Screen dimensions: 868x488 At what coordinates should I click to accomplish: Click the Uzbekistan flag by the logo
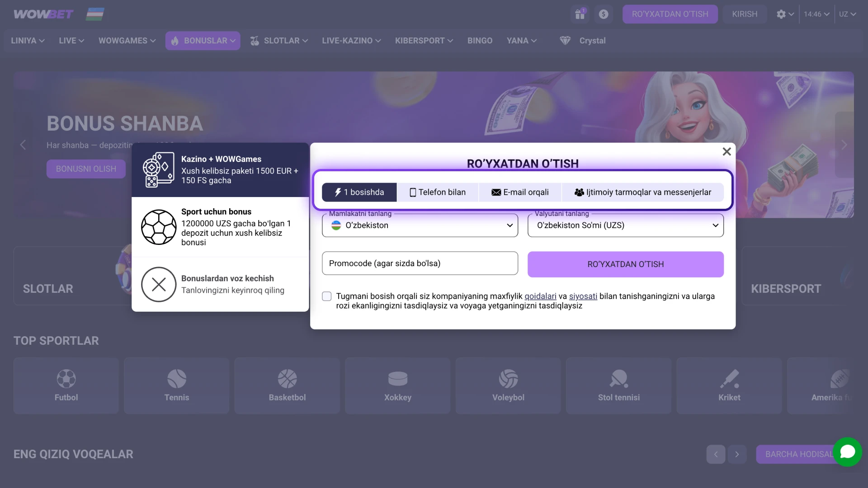click(95, 14)
